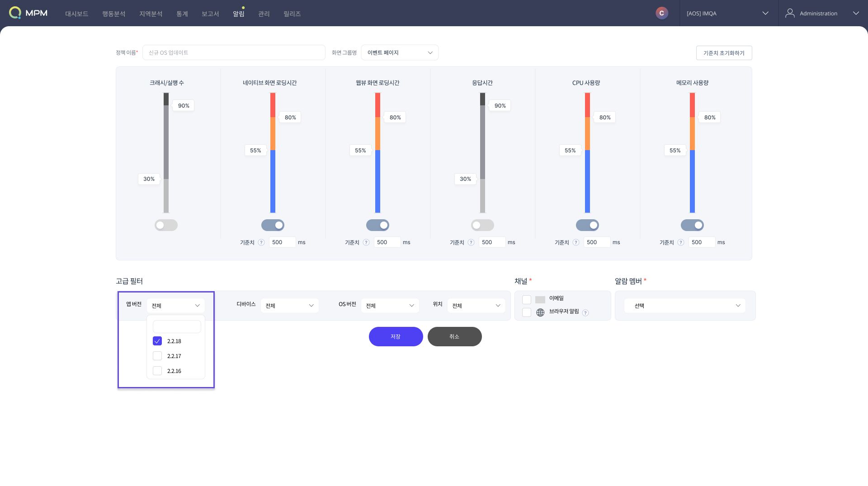The image size is (868, 486).
Task: Open the OS version filter dropdown
Action: tap(390, 306)
